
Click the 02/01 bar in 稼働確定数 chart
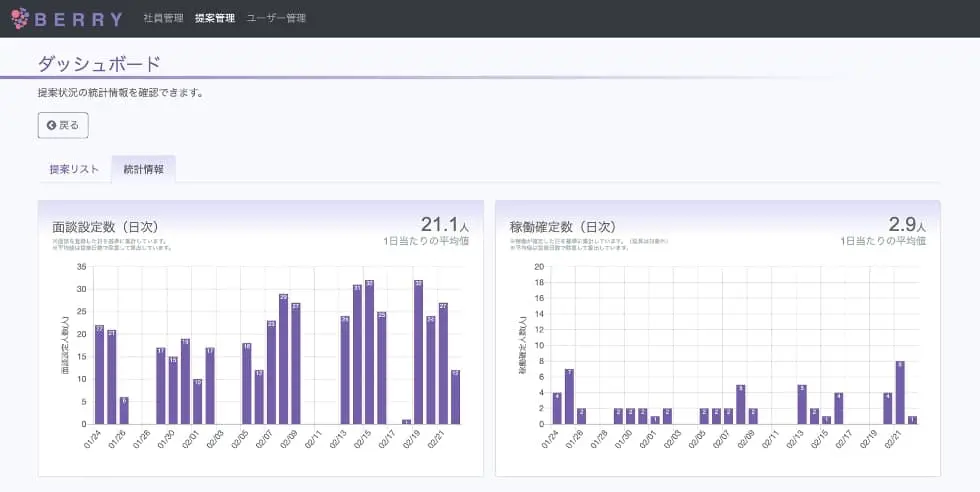click(x=655, y=420)
